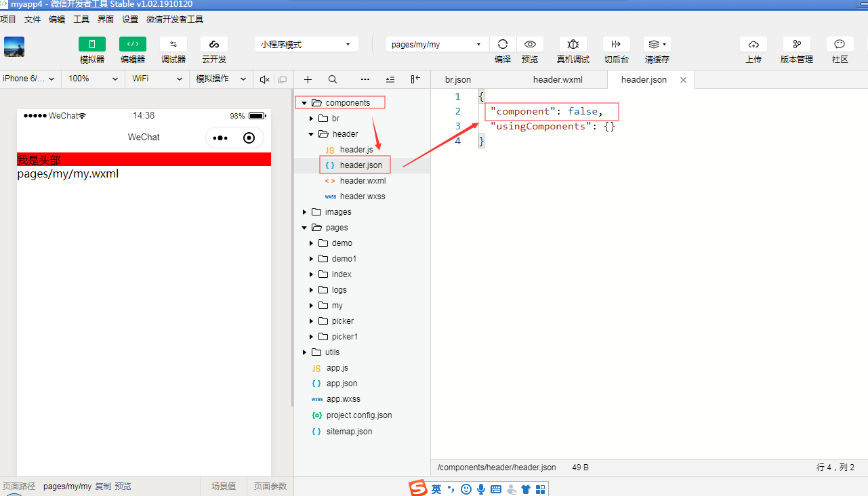Open the pages/my/my compile mode dropdown
The image size is (868, 496).
coord(437,44)
